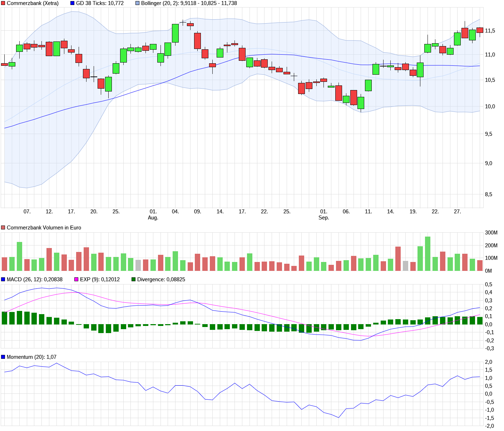Click the 11,5 price axis label
Screen dimensions: 504x431
coord(490,31)
